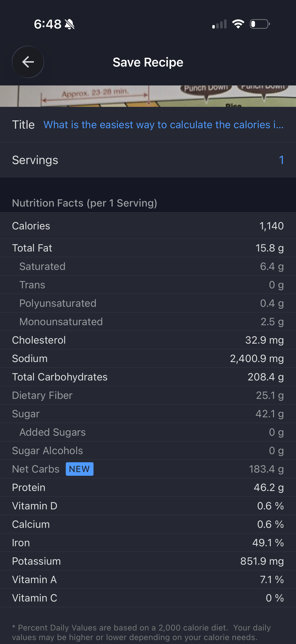
Task: Tap the Save Recipe header title
Action: [x=148, y=62]
